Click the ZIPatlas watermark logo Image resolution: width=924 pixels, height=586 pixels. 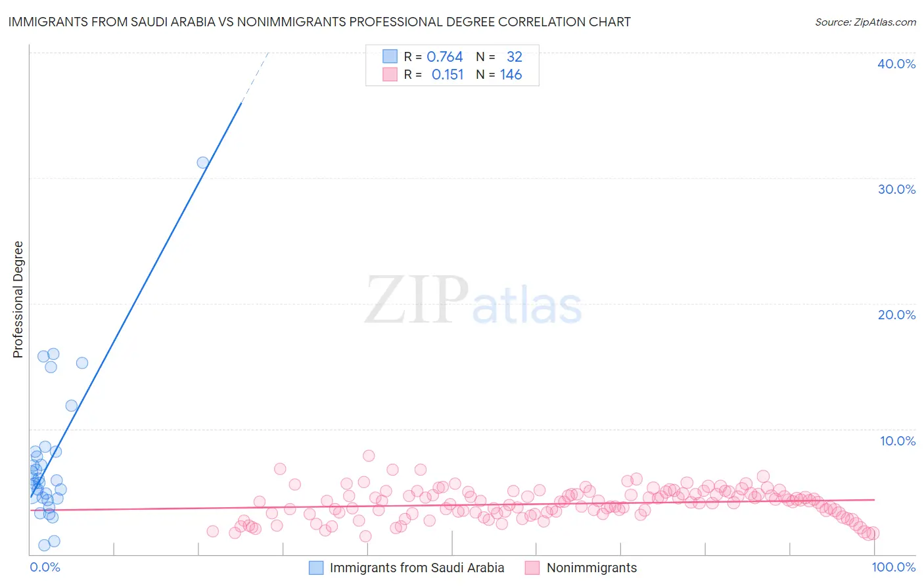[x=473, y=301]
